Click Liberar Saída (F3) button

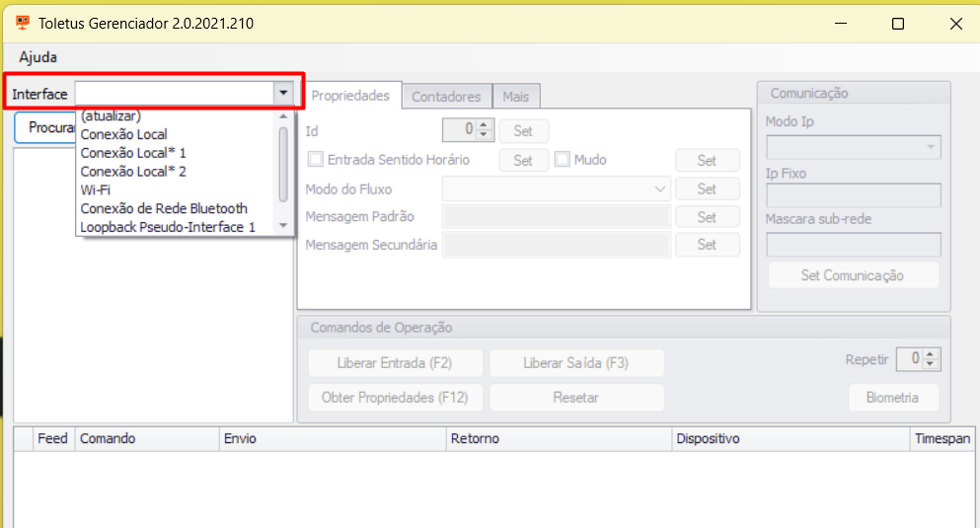coord(576,363)
